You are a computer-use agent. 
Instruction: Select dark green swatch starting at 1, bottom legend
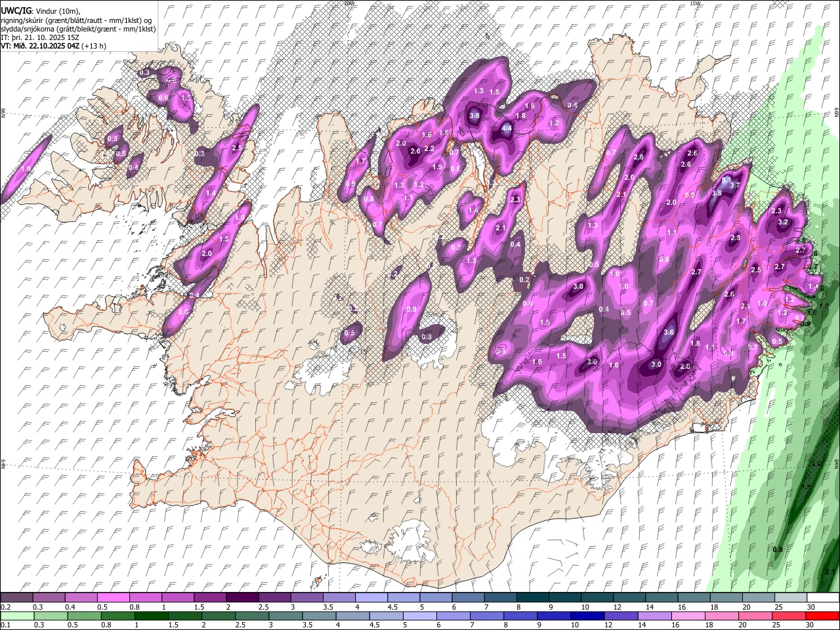click(x=151, y=616)
